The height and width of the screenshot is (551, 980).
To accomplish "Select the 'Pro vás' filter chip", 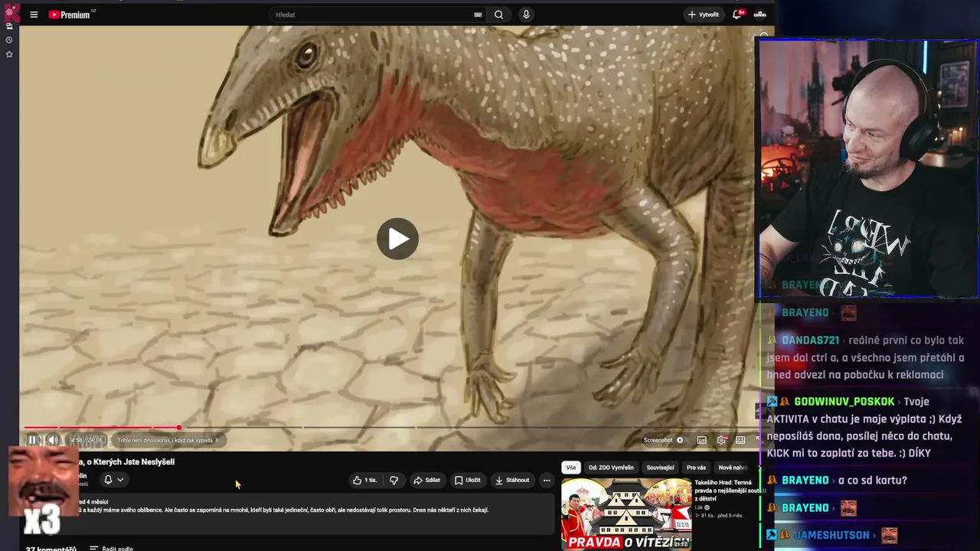I will pyautogui.click(x=697, y=468).
